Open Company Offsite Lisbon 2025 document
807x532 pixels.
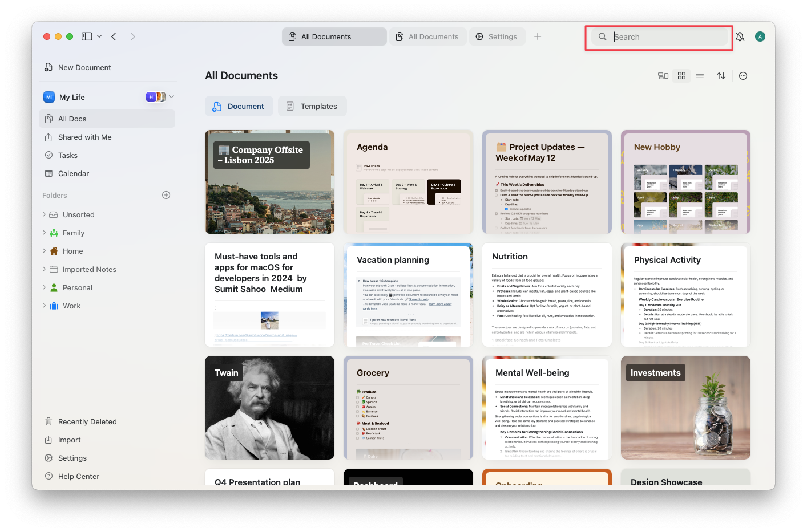coord(269,182)
